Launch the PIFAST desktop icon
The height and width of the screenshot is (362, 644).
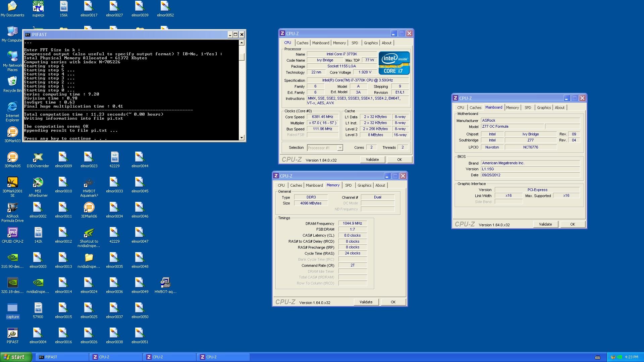coord(12,336)
